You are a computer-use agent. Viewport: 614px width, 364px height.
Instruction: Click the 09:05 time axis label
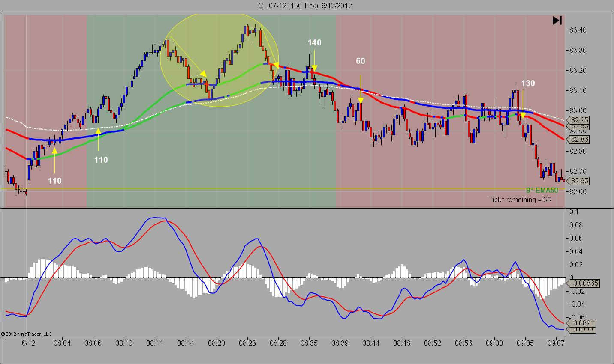(x=525, y=343)
